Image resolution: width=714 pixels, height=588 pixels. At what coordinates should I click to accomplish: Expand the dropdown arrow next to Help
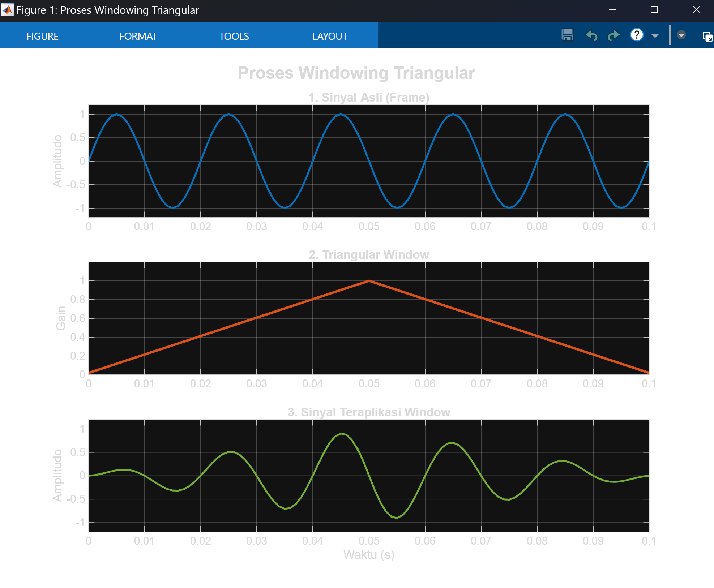tap(655, 36)
